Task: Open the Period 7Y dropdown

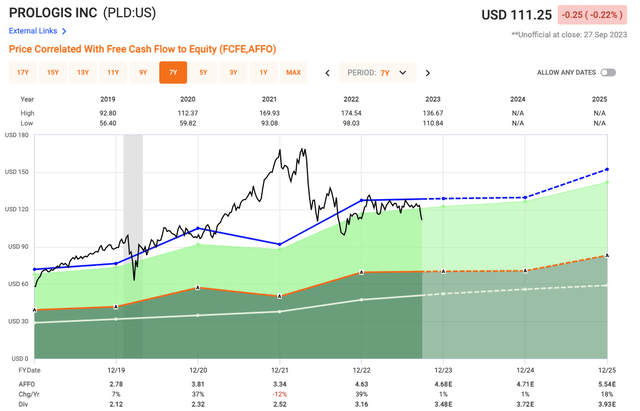Action: pos(378,73)
